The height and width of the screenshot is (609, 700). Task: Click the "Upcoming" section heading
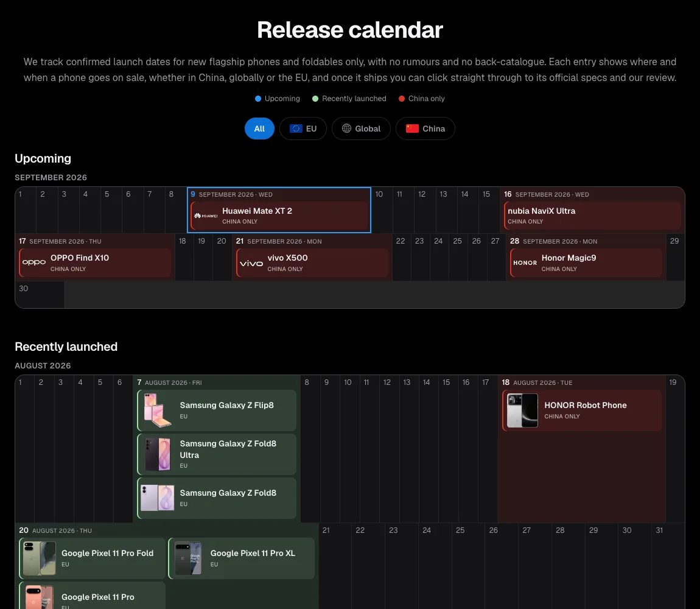point(43,158)
